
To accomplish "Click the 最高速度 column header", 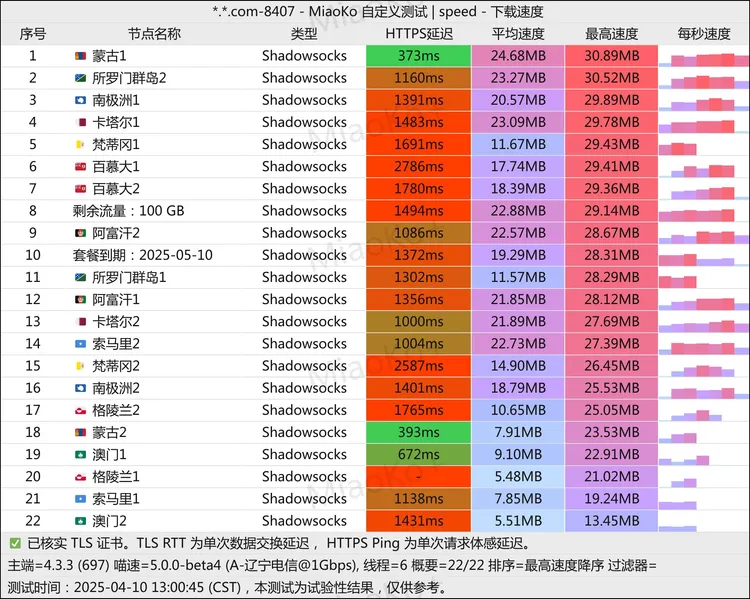I will coord(611,33).
